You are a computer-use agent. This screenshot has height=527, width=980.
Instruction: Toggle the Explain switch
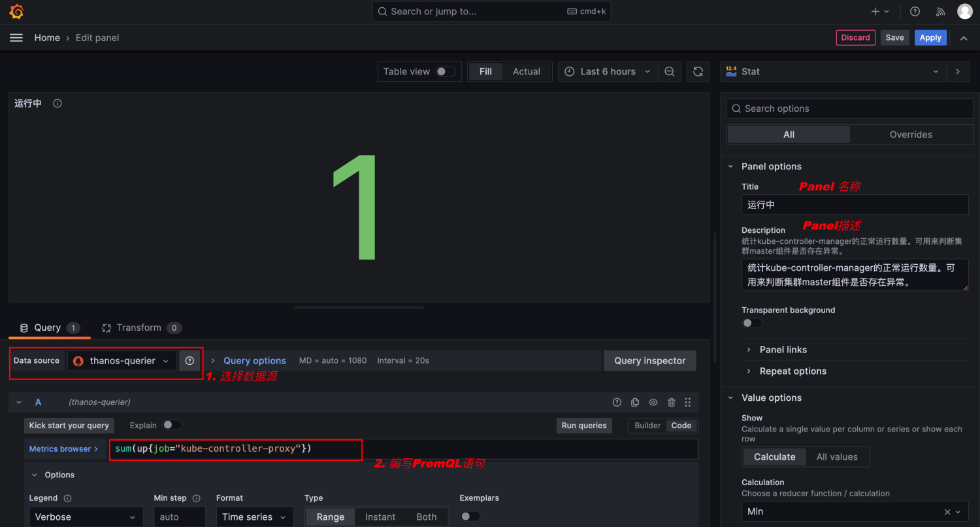172,425
